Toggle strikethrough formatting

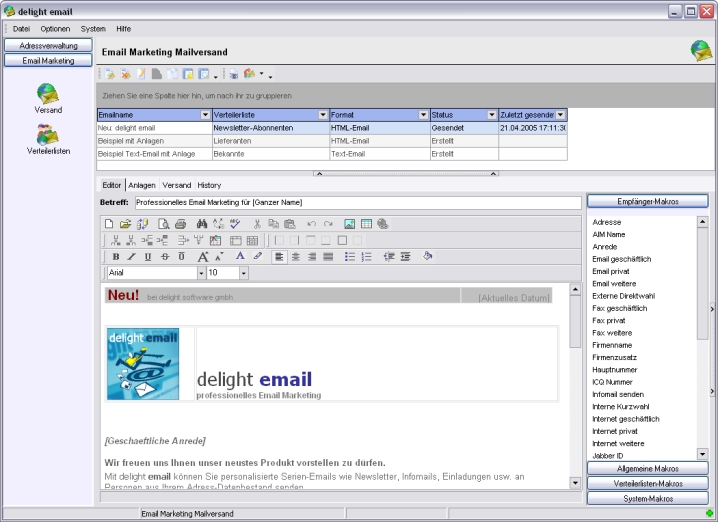(x=165, y=257)
